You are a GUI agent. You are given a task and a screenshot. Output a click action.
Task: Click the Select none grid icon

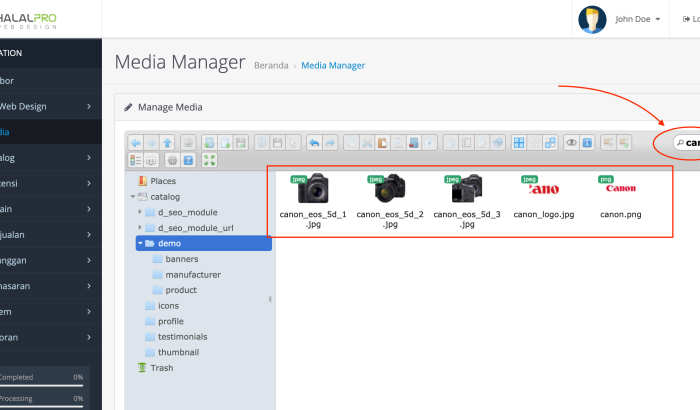[x=534, y=143]
